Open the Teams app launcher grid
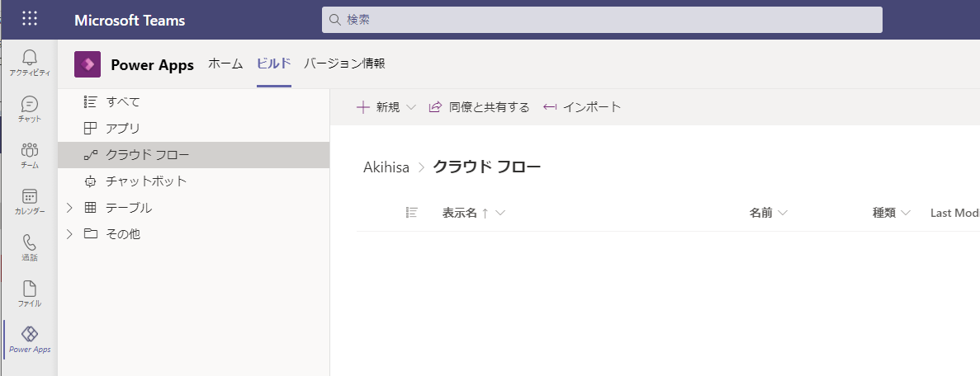 tap(30, 19)
